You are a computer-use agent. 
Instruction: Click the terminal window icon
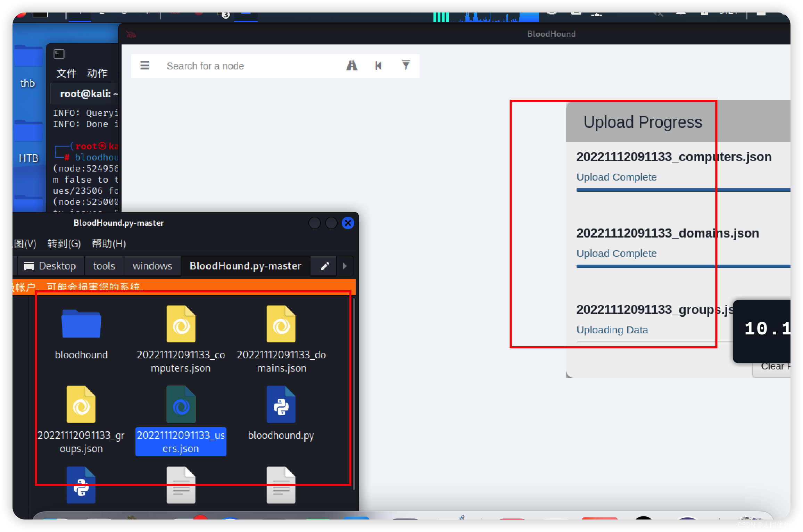(59, 54)
